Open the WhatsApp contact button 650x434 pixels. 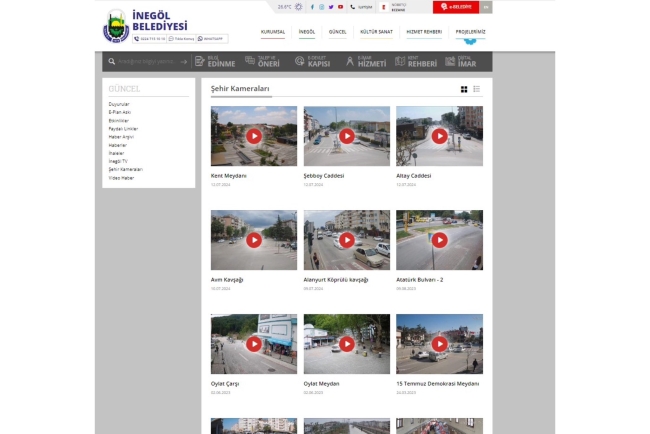coord(212,39)
